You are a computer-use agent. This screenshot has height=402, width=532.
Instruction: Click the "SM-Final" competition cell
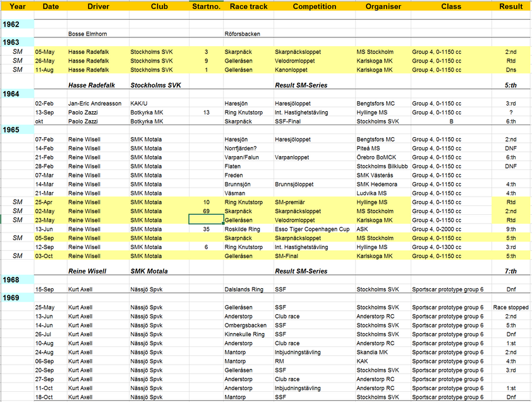(x=315, y=256)
